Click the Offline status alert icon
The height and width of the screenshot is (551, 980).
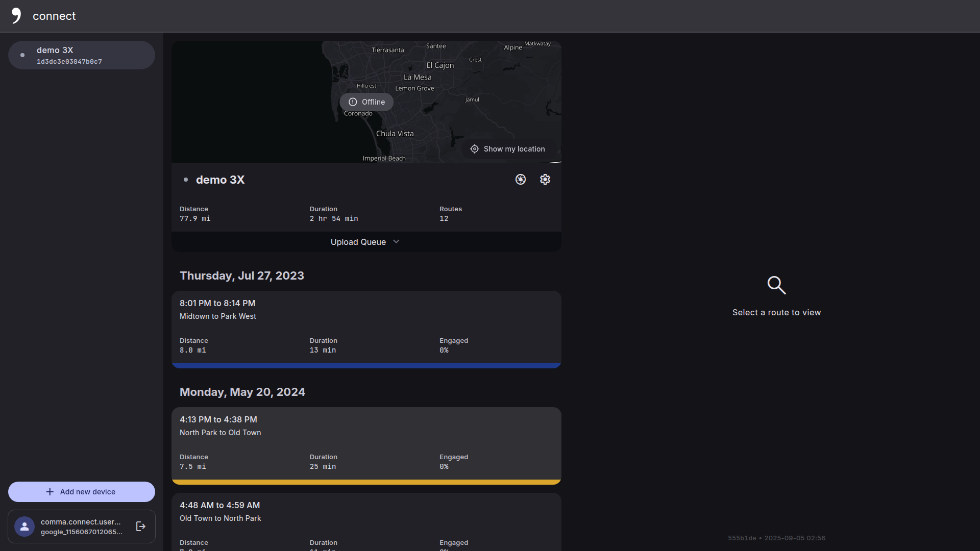[x=353, y=102]
